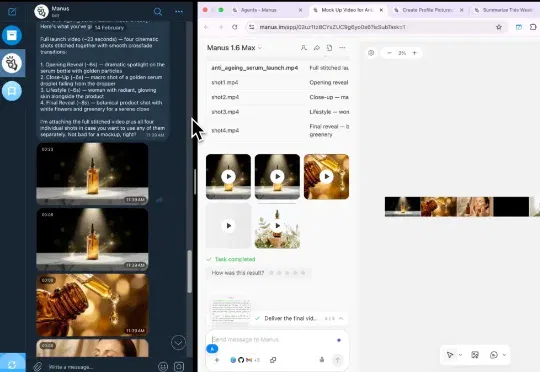Close the Create Profile Picture browser tab
The image size is (540, 372).
(461, 10)
